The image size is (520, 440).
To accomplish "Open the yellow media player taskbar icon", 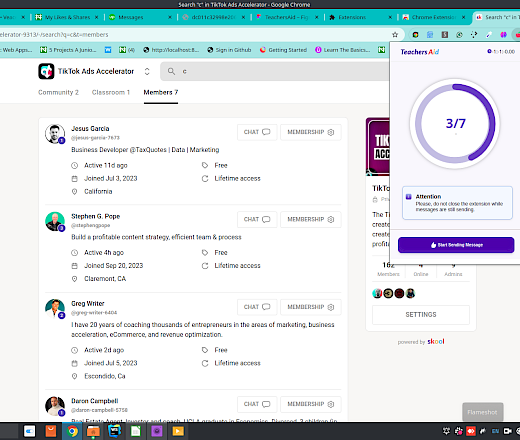I will click(178, 431).
